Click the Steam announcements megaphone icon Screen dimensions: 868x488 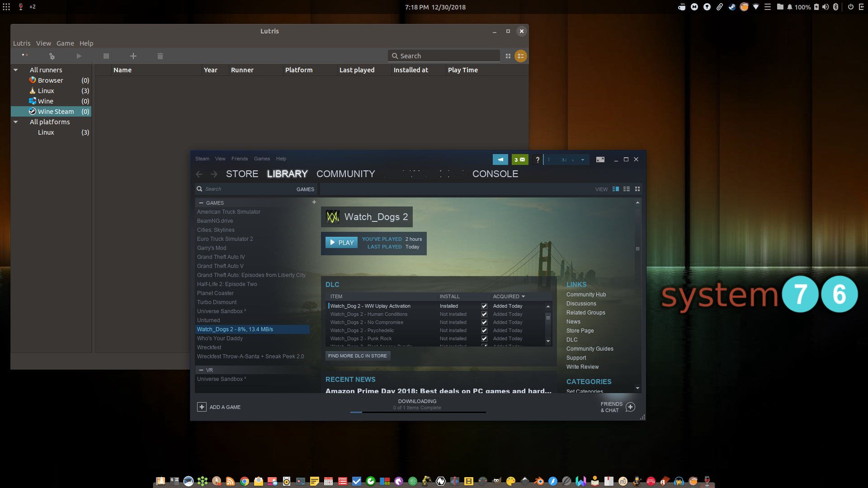click(x=500, y=160)
